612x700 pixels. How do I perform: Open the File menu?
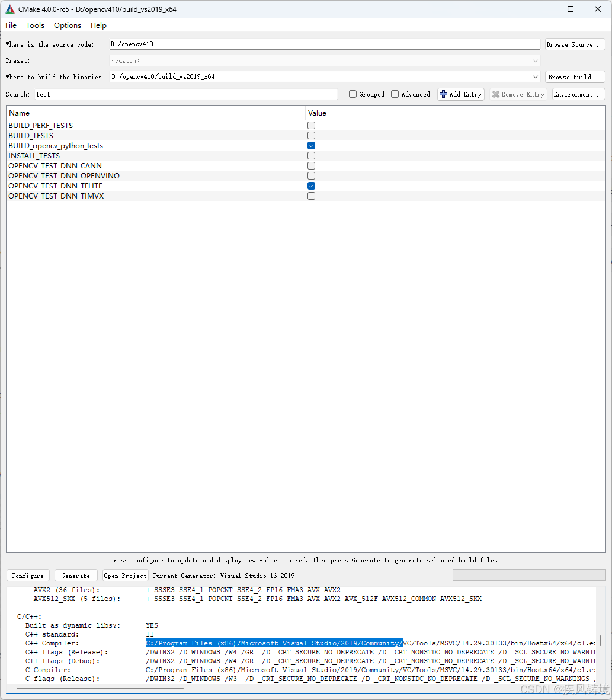tap(11, 25)
